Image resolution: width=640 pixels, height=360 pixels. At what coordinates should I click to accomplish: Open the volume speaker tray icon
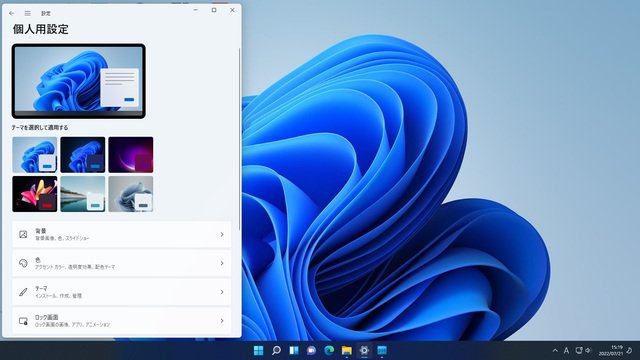pos(588,351)
